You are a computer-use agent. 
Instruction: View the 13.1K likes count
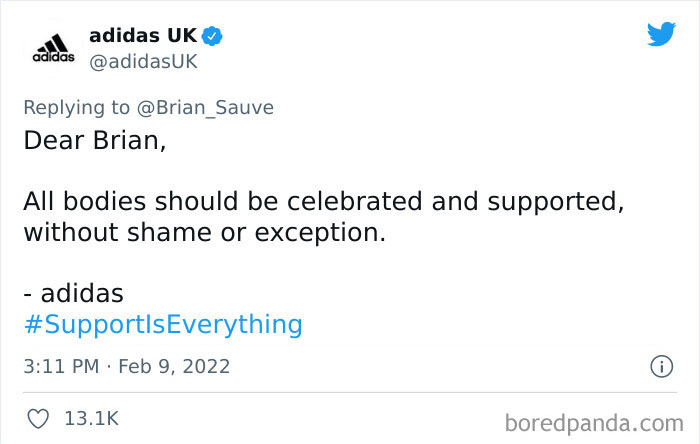click(x=92, y=417)
